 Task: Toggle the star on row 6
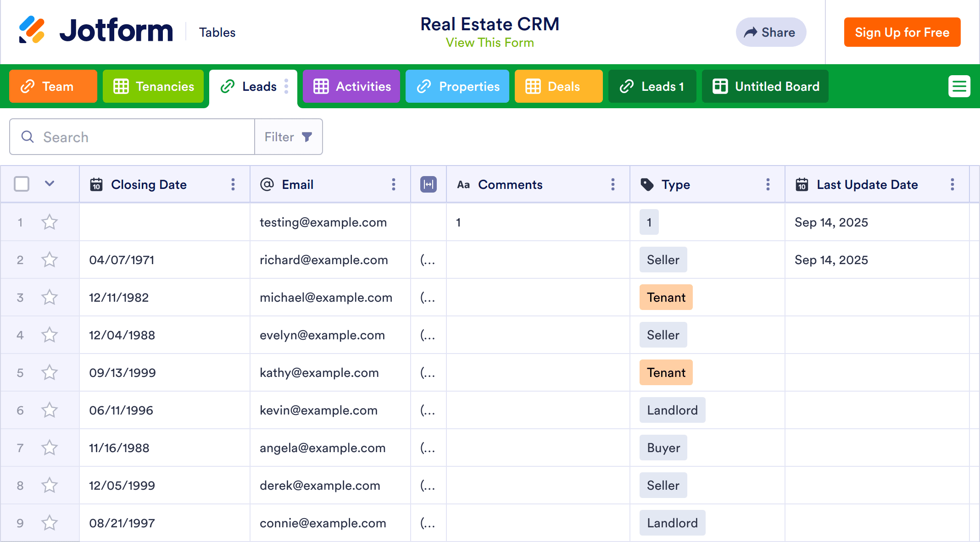[x=50, y=410]
